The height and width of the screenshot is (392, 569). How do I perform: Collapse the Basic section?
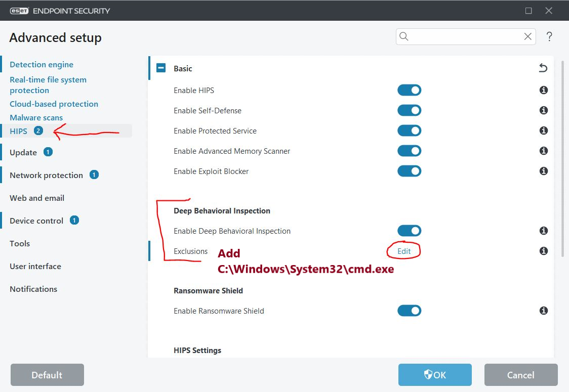(x=161, y=68)
